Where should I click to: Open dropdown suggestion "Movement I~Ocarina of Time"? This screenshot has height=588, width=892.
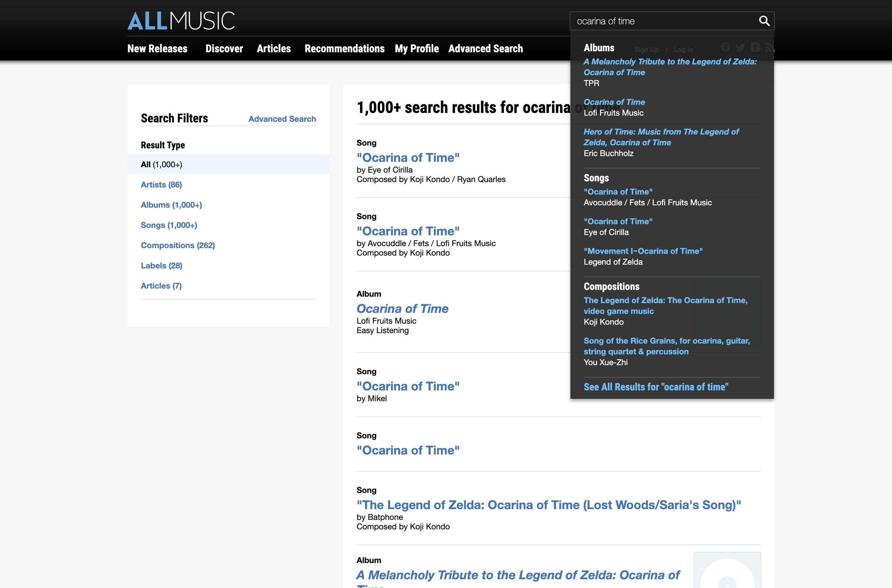coord(643,251)
